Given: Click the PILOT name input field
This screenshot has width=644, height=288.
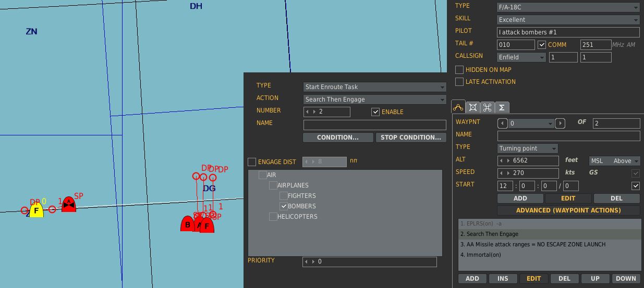Looking at the screenshot, I should pyautogui.click(x=568, y=32).
